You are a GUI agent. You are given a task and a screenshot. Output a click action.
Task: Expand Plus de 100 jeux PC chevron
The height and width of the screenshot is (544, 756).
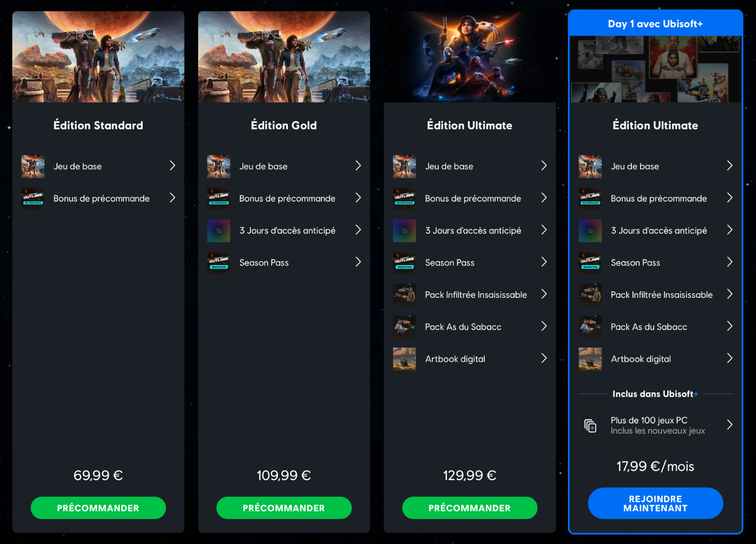[x=730, y=425]
